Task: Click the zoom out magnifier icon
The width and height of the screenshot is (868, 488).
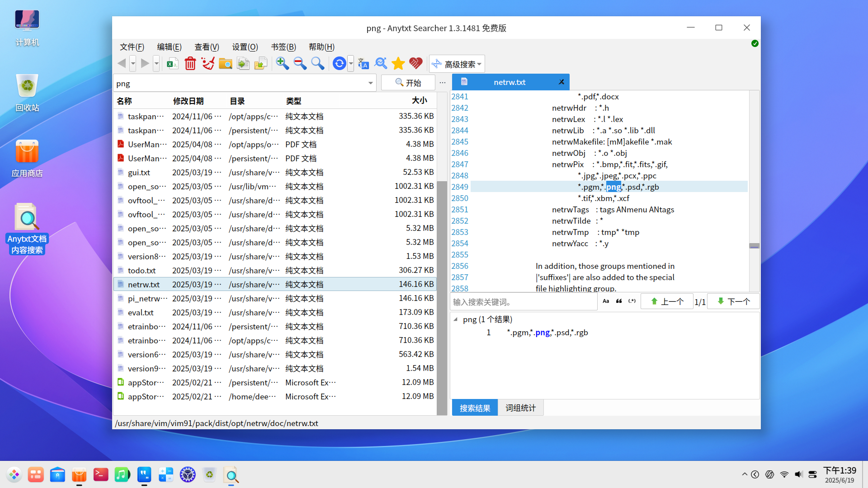Action: tap(300, 64)
